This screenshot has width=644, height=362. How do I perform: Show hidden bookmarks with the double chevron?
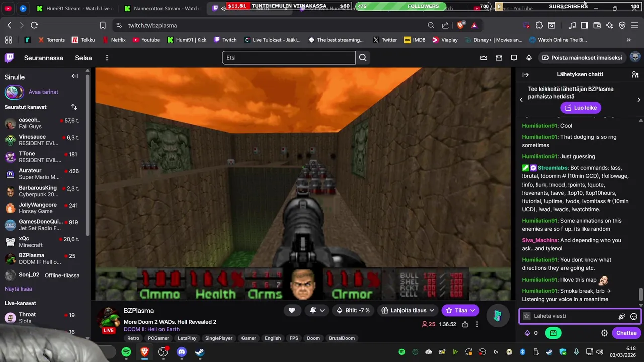point(629,40)
